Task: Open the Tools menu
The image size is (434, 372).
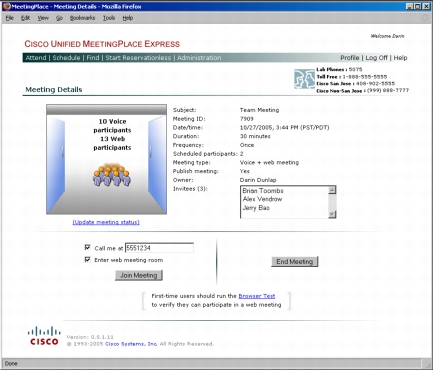Action: tap(109, 18)
